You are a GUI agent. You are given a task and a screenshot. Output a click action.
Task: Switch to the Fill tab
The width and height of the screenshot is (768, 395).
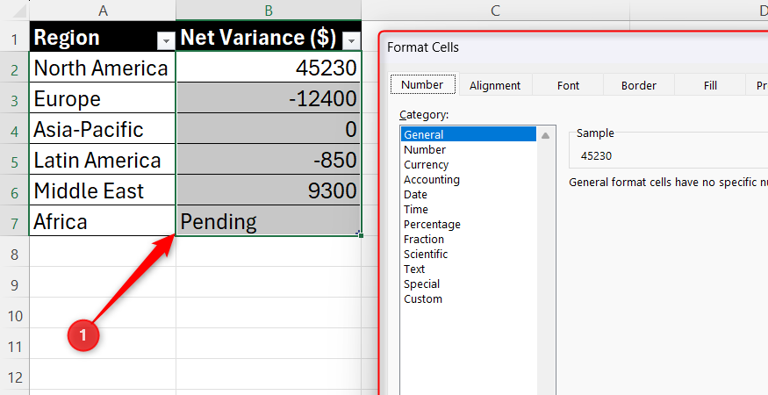click(710, 85)
